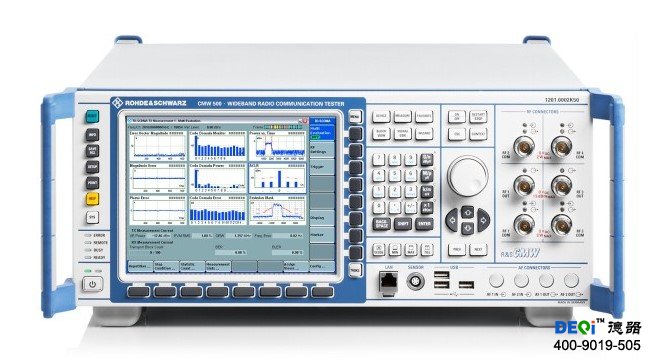This screenshot has width=649, height=360.
Task: Open the MENU hardkey beside screen
Action: [355, 117]
